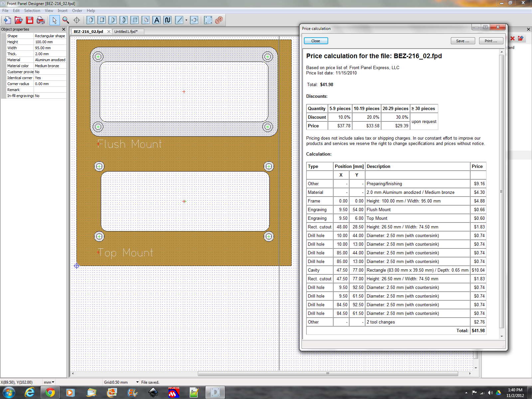Open the Insert menu
The width and height of the screenshot is (532, 399).
(63, 11)
